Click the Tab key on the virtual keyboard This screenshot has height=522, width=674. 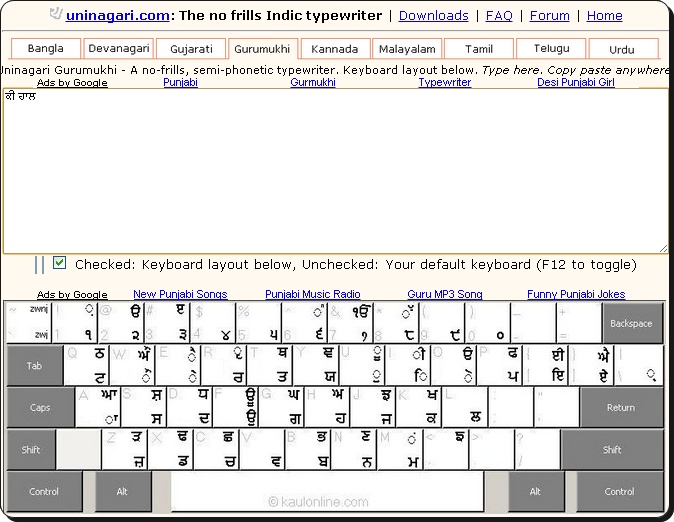(35, 365)
